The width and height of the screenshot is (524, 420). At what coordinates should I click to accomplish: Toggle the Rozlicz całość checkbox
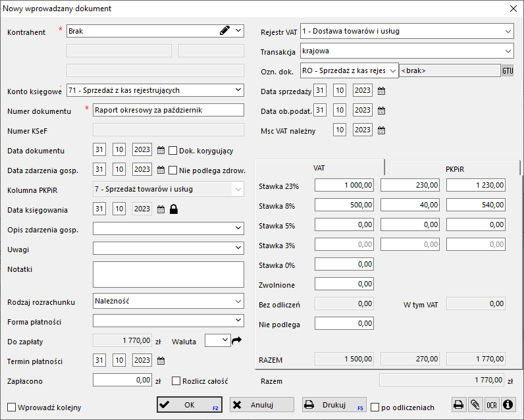[x=176, y=380]
